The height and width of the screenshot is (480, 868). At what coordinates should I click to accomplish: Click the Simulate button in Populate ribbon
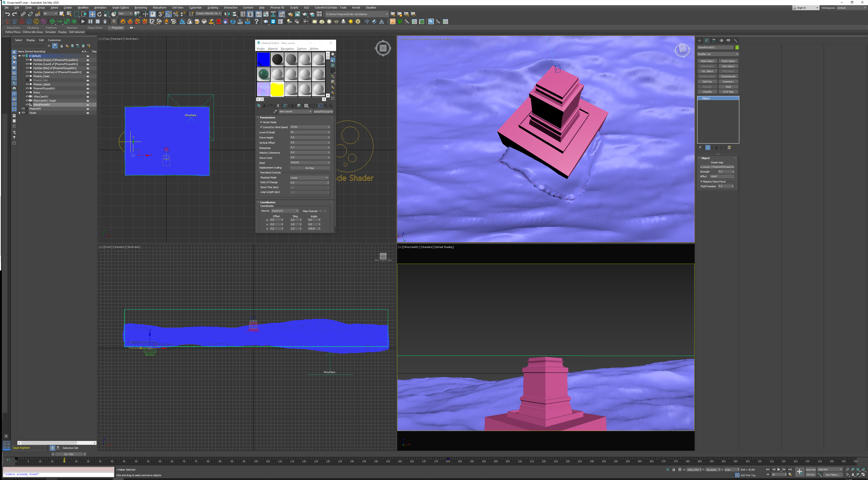pos(51,32)
